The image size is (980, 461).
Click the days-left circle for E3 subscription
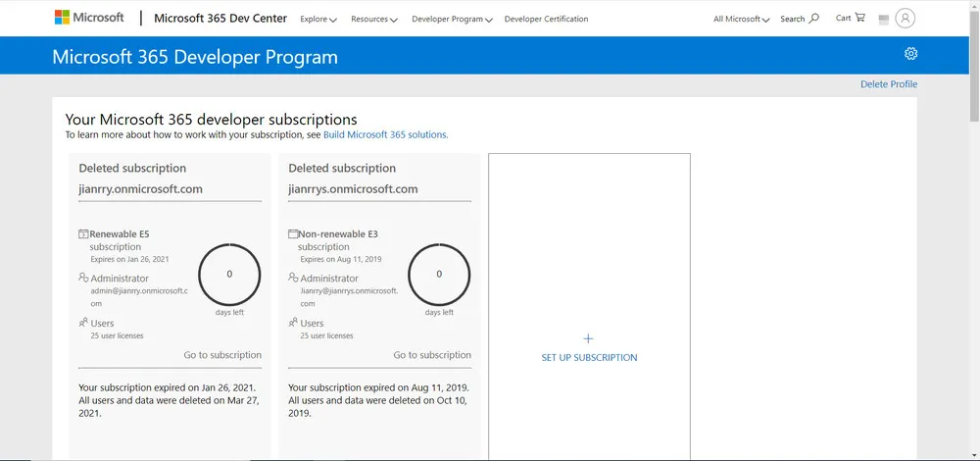439,275
